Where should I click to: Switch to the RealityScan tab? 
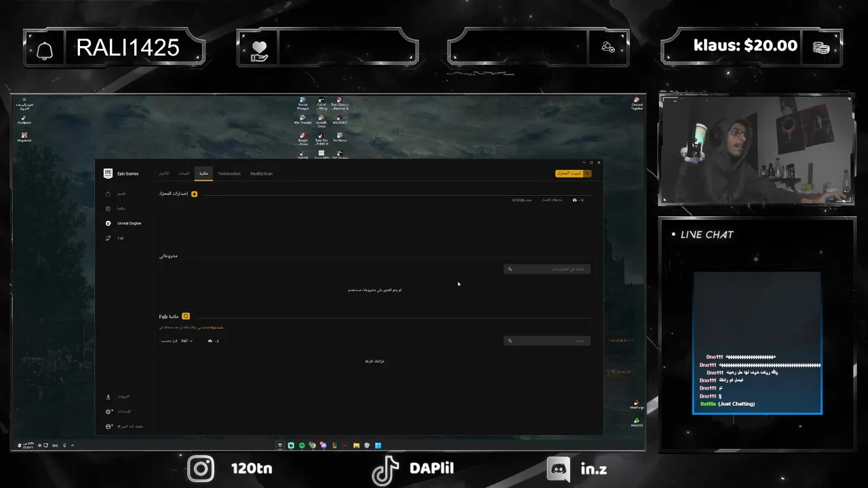[261, 174]
